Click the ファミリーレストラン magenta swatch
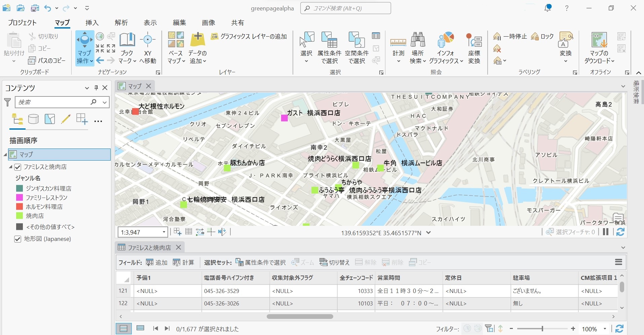 tap(20, 197)
